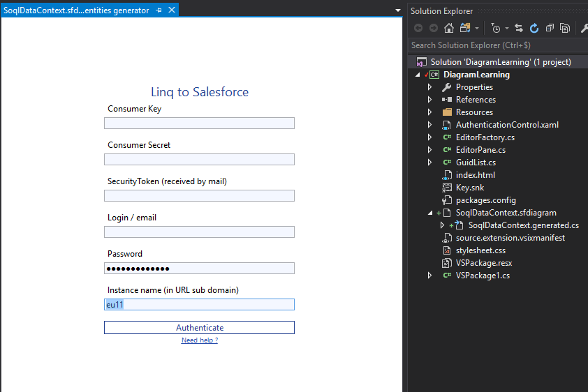Click the Key.snk certificate icon
Screen dimensions: 588x392
click(447, 188)
